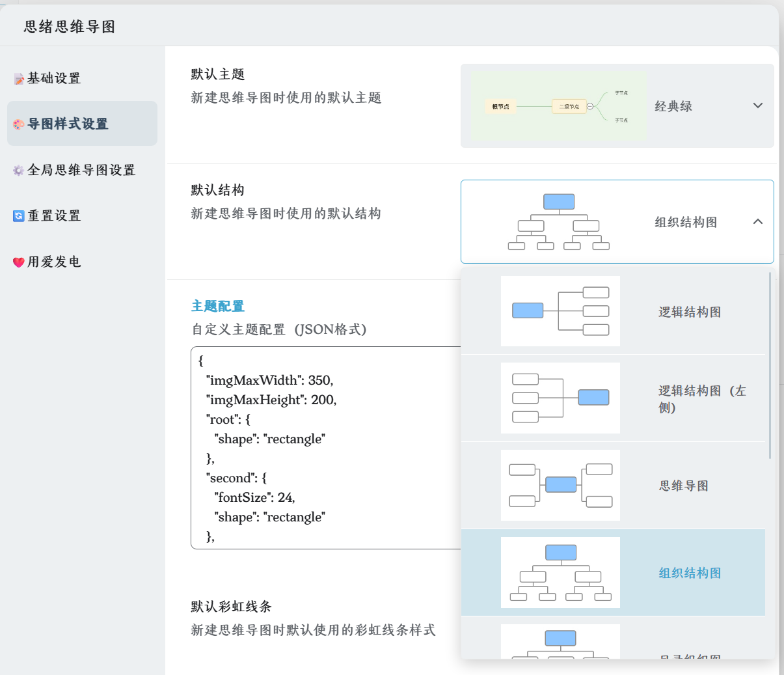Click inside the JSON theme config textarea
Image resolution: width=784 pixels, height=675 pixels.
pyautogui.click(x=325, y=448)
